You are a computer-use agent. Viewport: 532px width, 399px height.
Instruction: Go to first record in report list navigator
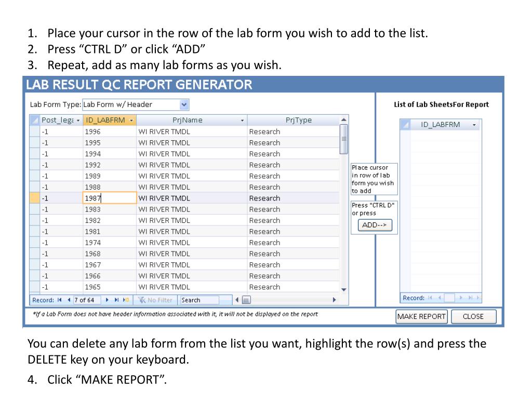click(430, 298)
